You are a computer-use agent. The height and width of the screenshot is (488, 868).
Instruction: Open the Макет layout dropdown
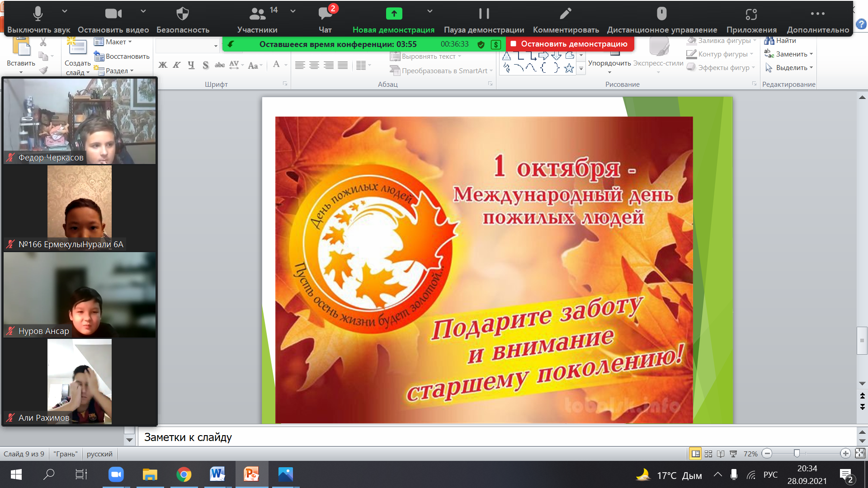pyautogui.click(x=113, y=42)
